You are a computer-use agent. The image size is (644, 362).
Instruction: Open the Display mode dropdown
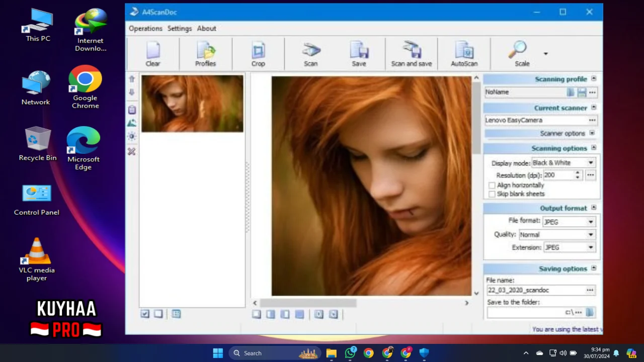coord(591,163)
